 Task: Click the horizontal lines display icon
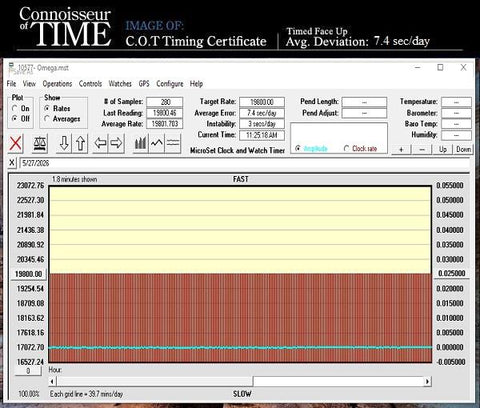click(173, 144)
